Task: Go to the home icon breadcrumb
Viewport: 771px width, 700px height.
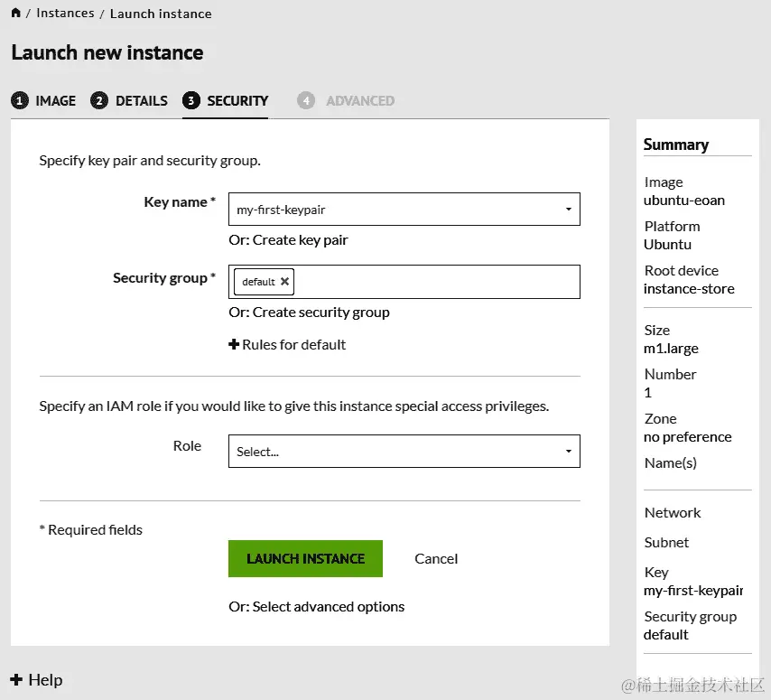Action: [x=16, y=13]
